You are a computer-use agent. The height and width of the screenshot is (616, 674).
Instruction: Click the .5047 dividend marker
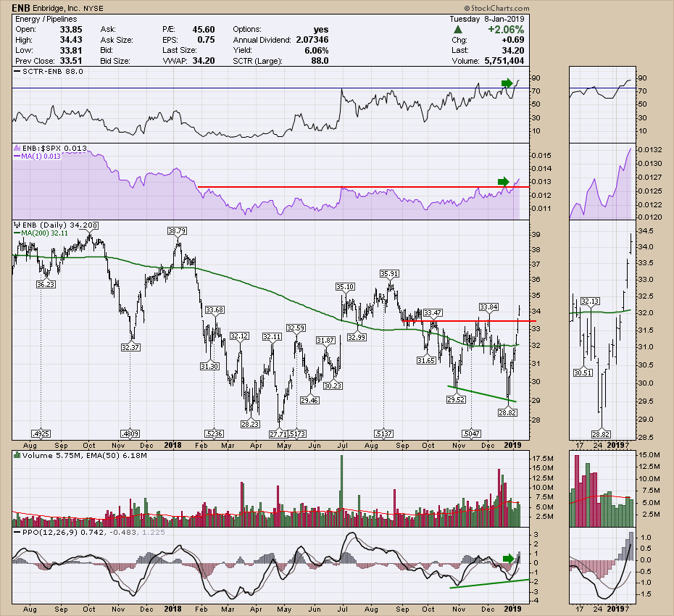472,434
